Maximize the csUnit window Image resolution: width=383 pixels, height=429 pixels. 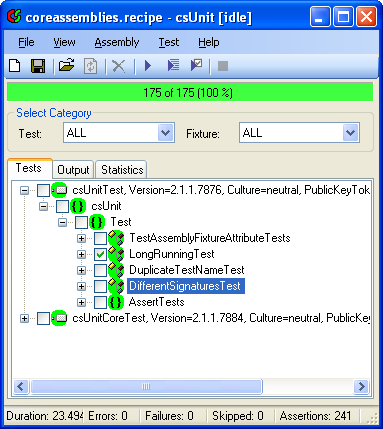pyautogui.click(x=343, y=17)
